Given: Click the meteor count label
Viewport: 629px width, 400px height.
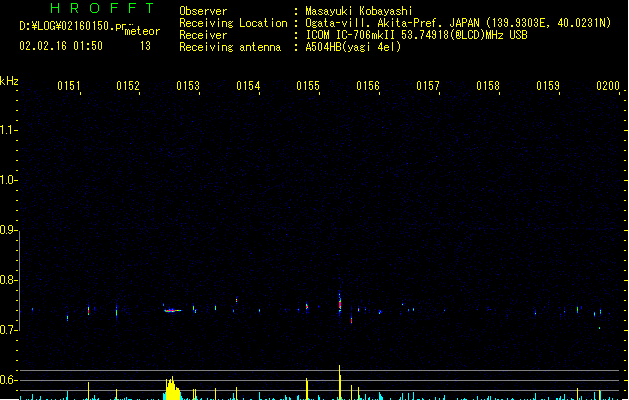Looking at the screenshot, I should (142, 31).
